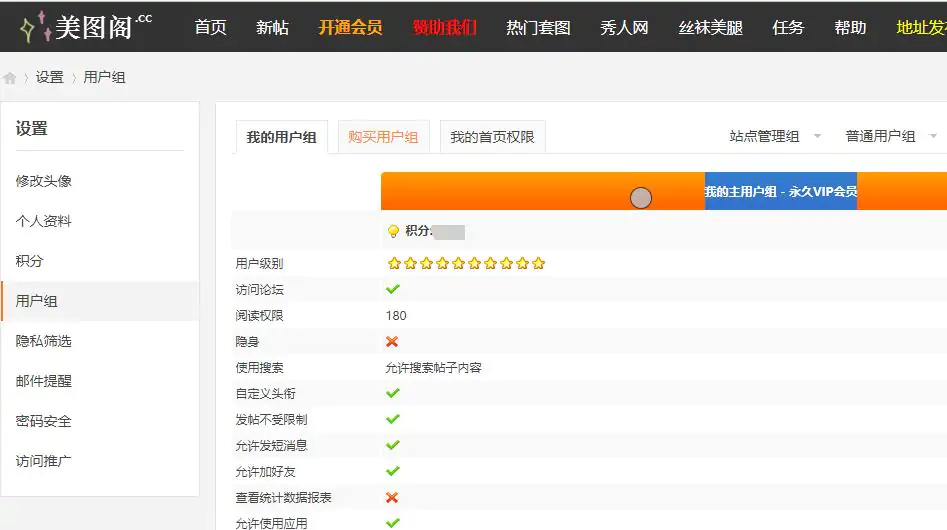Open 丝袜美腿 in the top navigation
This screenshot has width=947, height=530.
tap(710, 27)
